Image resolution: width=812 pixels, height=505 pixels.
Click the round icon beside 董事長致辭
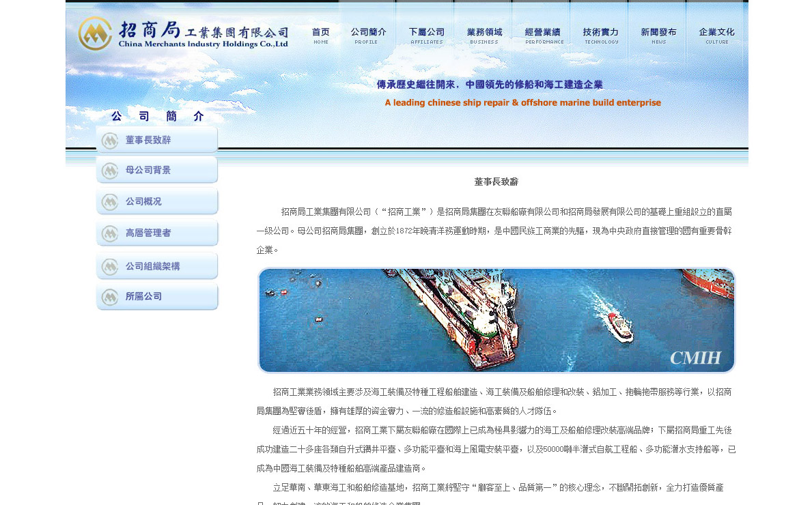(110, 141)
